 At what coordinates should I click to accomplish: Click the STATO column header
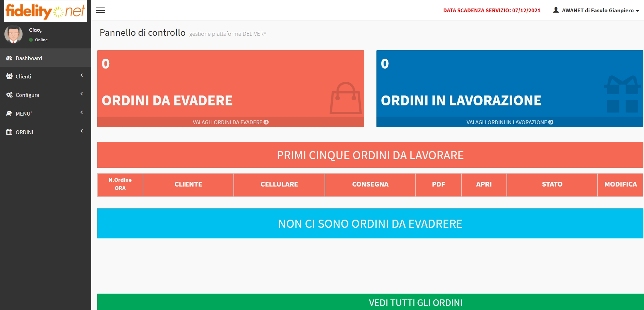(552, 184)
